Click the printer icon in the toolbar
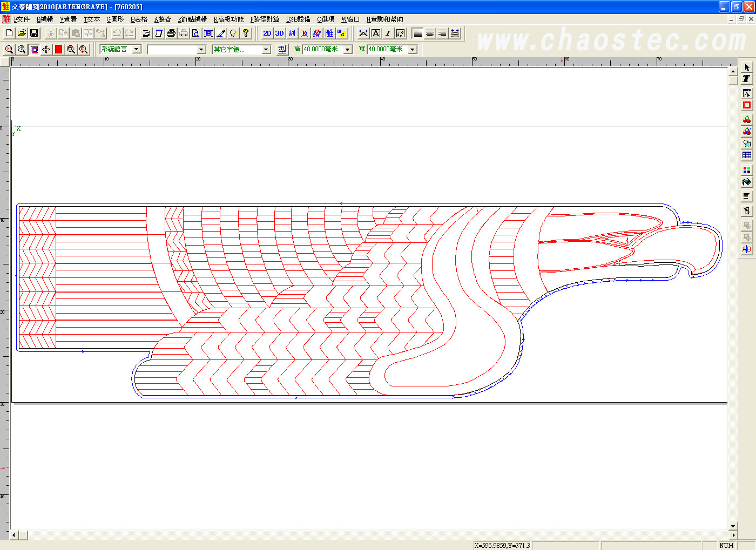Image resolution: width=756 pixels, height=550 pixels. pyautogui.click(x=171, y=33)
